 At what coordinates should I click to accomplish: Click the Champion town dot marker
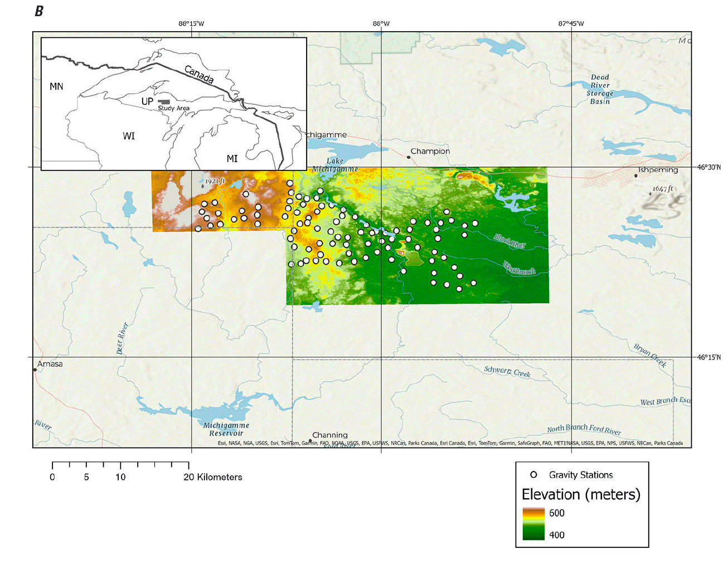[x=408, y=157]
